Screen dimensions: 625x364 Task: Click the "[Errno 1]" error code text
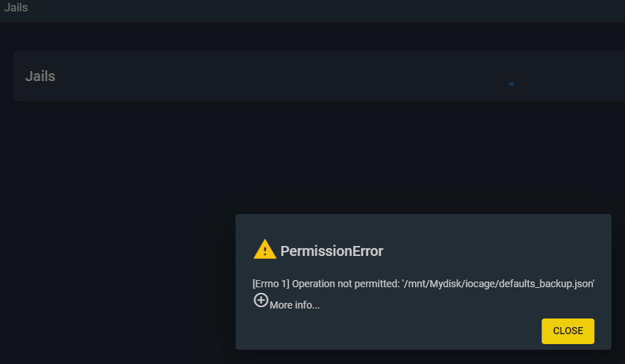(271, 284)
